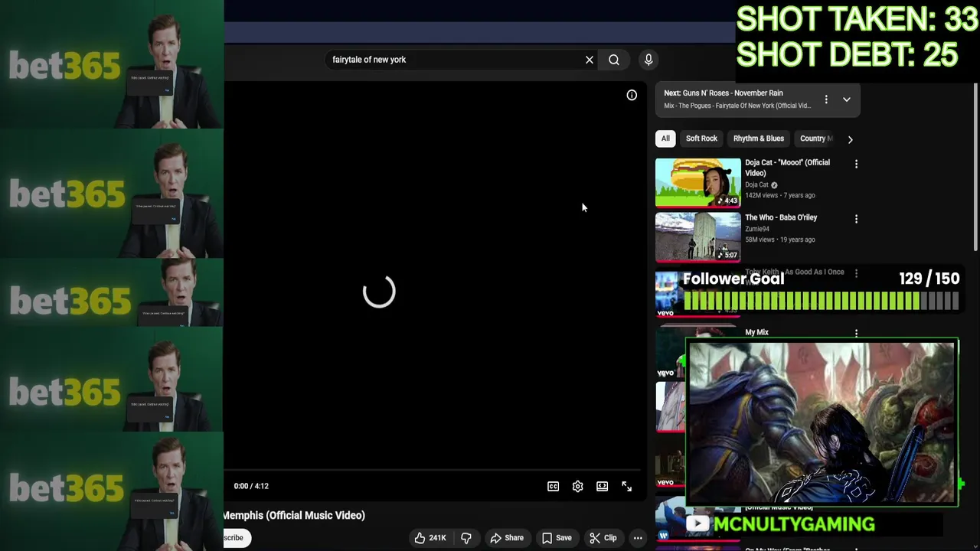Open more actions ellipsis below the video
The width and height of the screenshot is (980, 551).
click(x=638, y=538)
